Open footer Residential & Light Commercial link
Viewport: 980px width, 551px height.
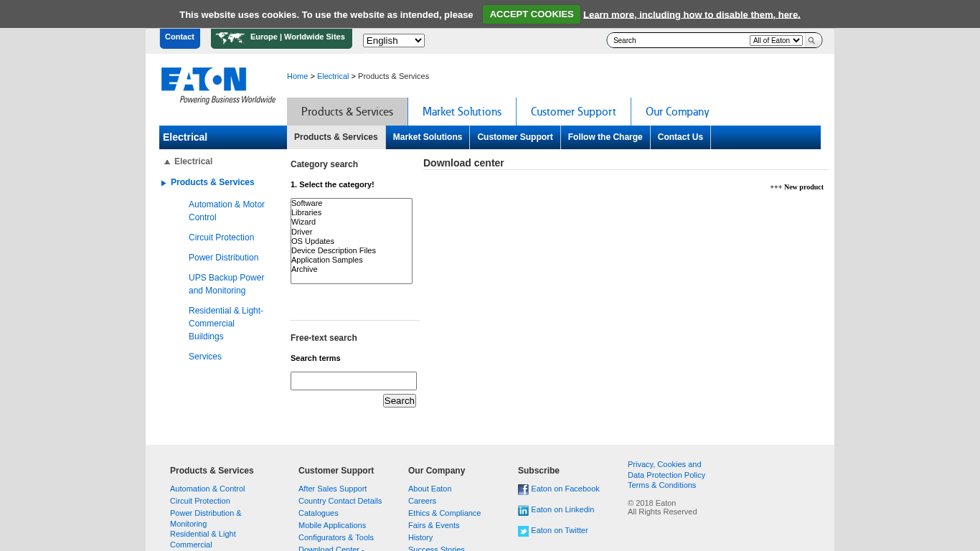[x=203, y=539]
